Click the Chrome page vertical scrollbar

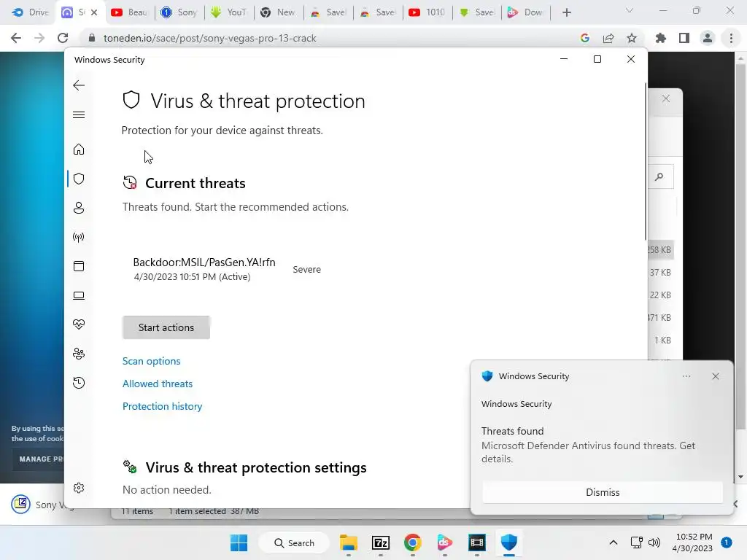(x=740, y=245)
